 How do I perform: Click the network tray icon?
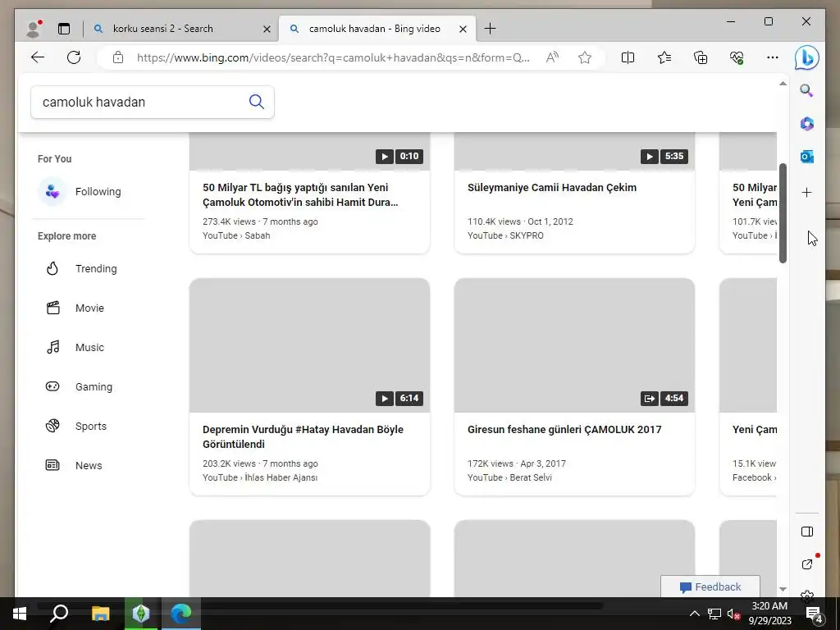(714, 614)
